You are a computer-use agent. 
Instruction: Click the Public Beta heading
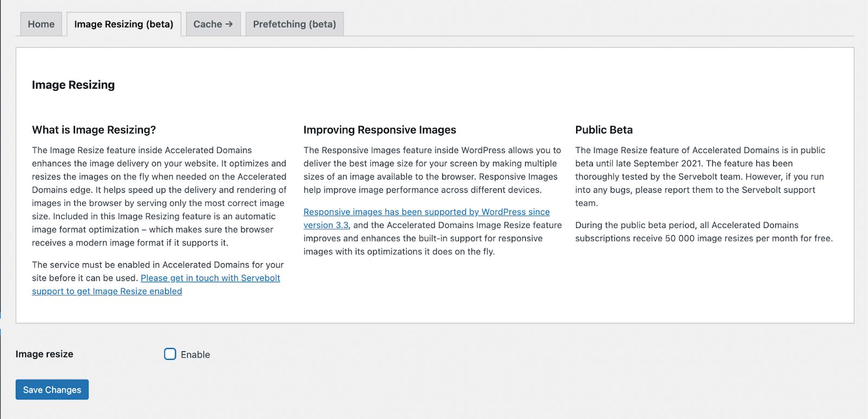pyautogui.click(x=604, y=130)
